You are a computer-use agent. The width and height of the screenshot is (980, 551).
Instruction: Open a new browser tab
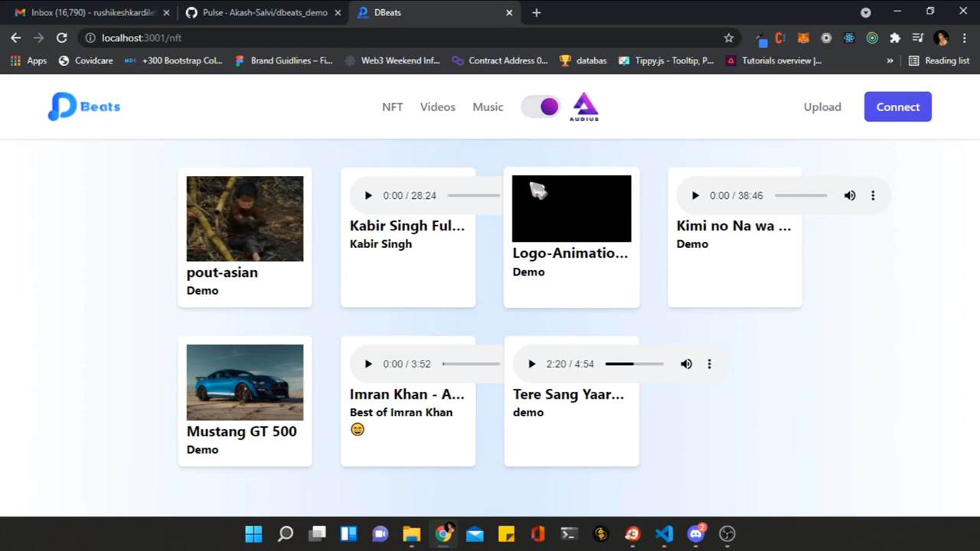(536, 13)
